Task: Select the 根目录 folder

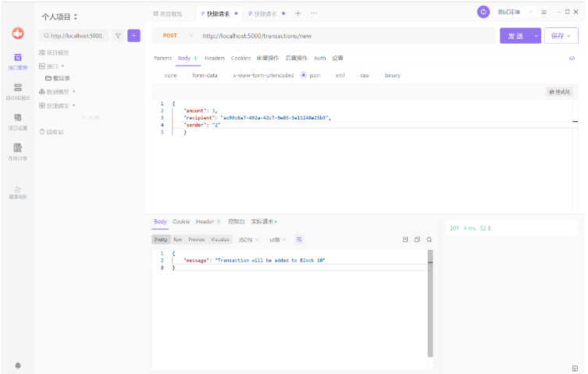Action: tap(58, 78)
